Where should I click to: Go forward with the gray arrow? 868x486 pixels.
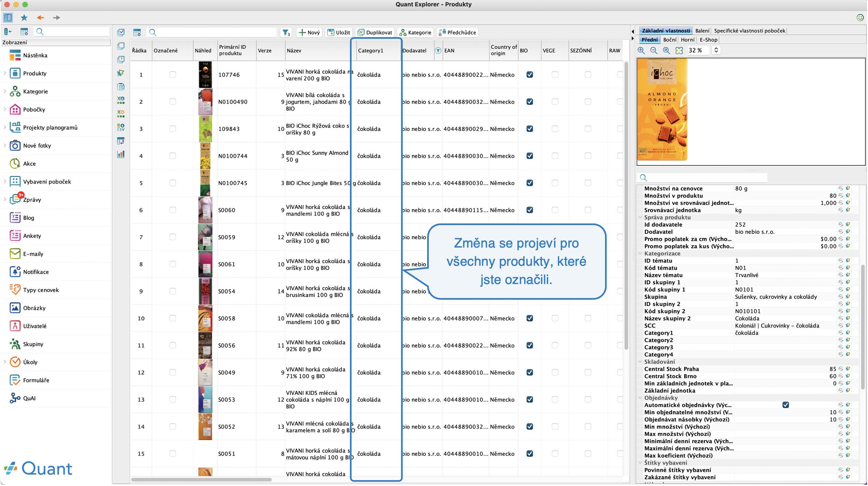(x=56, y=18)
